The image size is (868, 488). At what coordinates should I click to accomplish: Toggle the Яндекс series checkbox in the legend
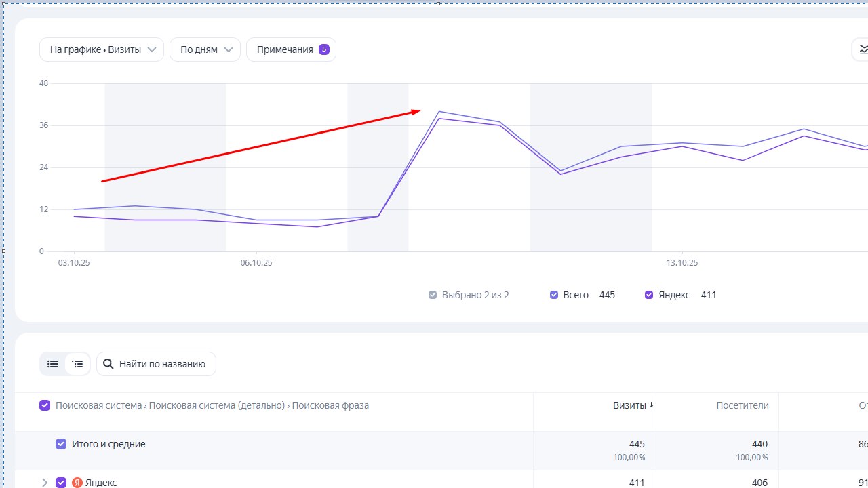click(649, 295)
